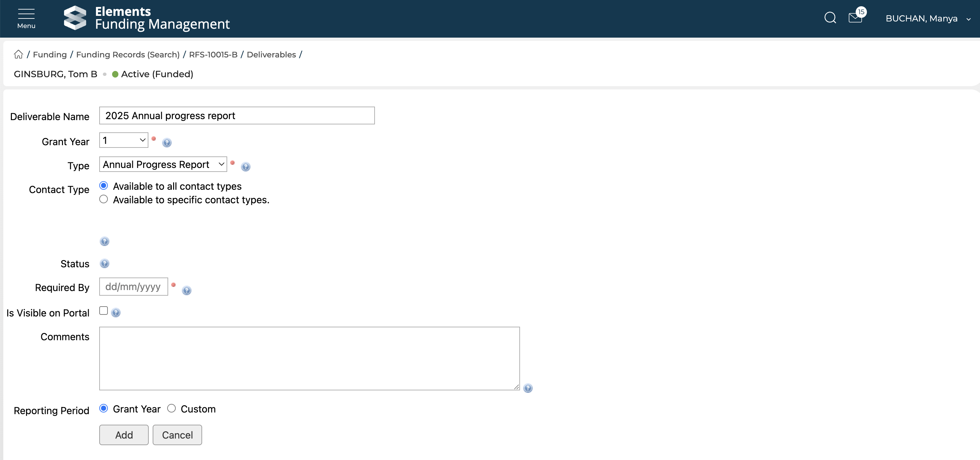The width and height of the screenshot is (980, 460).
Task: Click the search magnifier icon
Action: point(830,18)
